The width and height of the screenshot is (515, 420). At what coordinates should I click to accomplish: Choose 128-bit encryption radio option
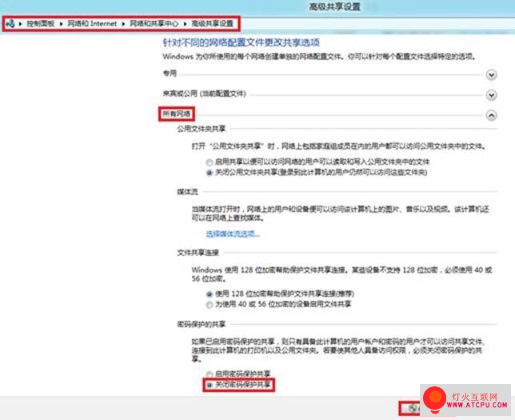(x=210, y=294)
